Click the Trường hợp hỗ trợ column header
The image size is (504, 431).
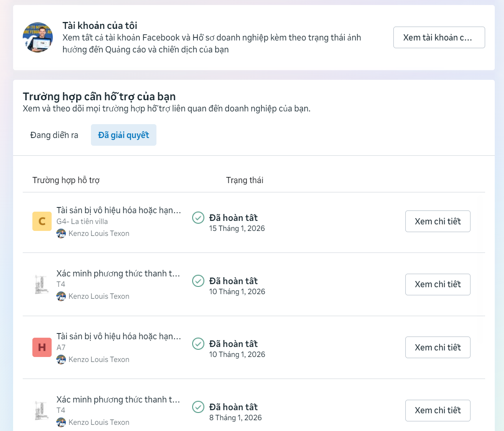pos(66,180)
